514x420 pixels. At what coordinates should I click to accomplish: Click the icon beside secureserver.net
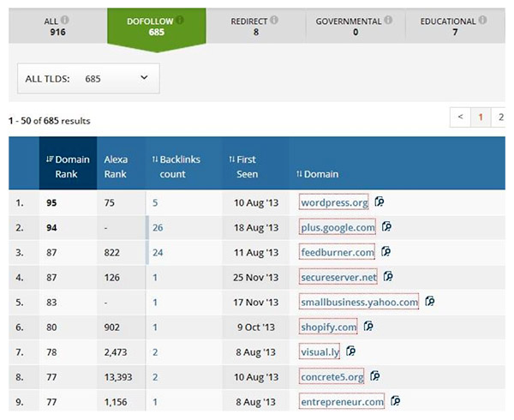[388, 277]
